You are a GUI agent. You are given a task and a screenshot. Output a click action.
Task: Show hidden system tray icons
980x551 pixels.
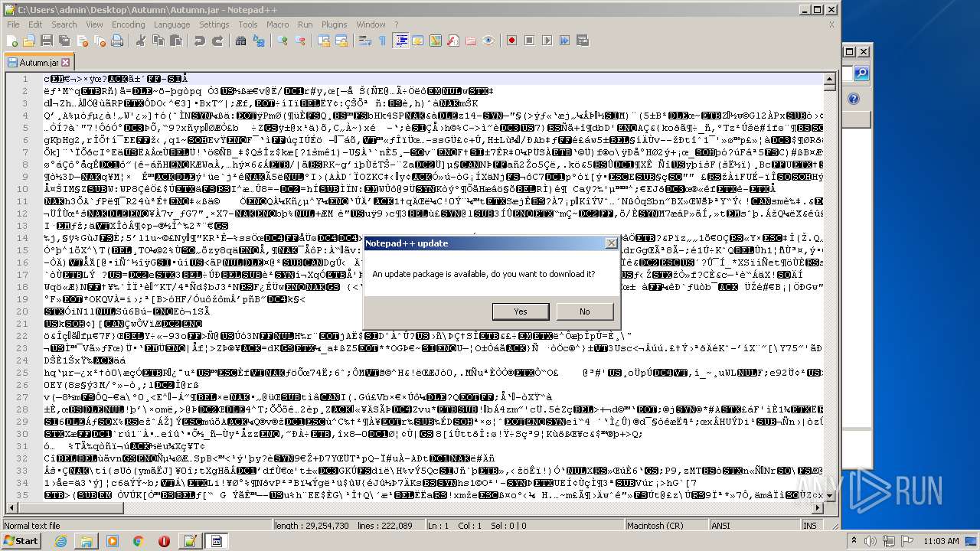click(x=854, y=541)
